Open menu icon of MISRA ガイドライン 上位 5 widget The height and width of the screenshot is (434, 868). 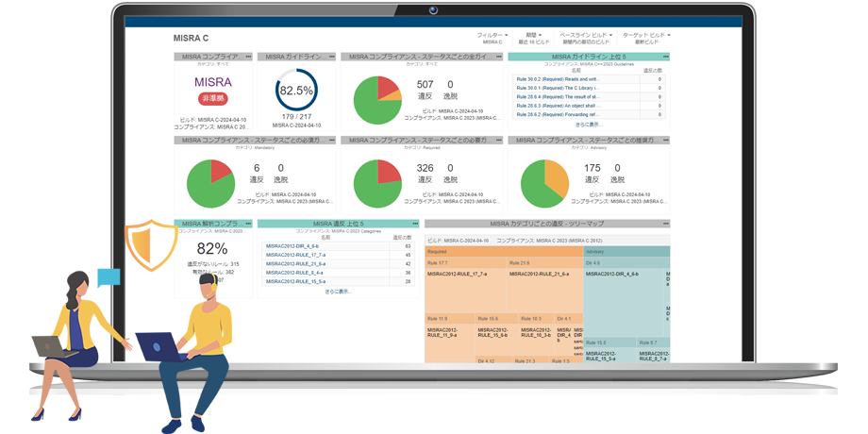tap(666, 57)
